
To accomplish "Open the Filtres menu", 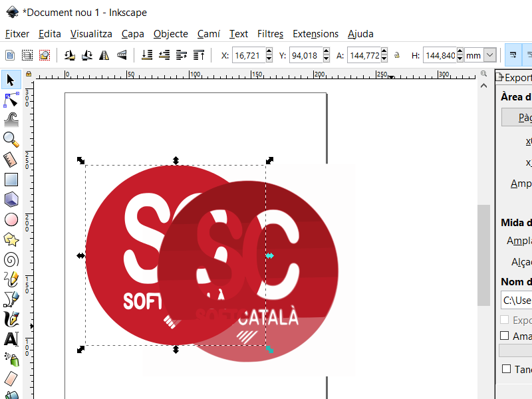I will 270,34.
